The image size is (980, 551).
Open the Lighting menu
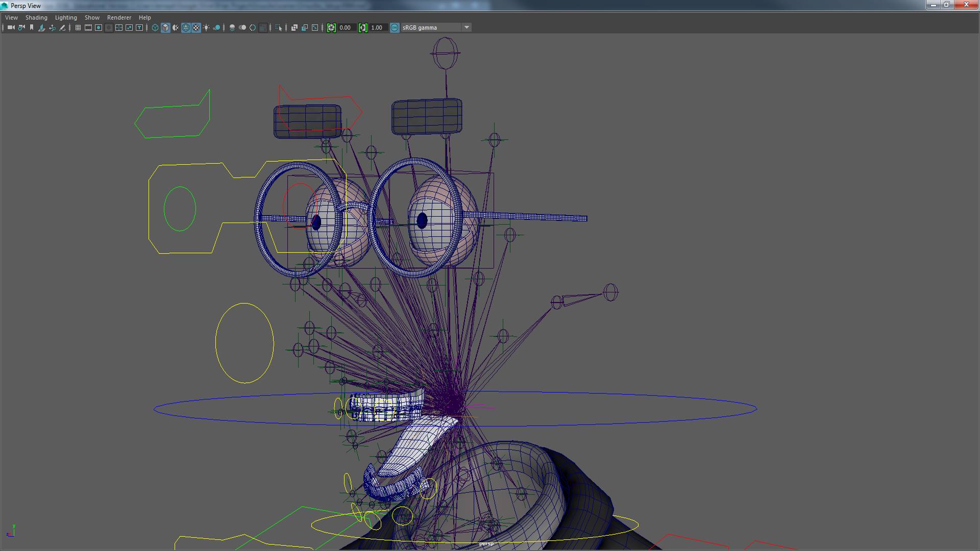(x=66, y=17)
